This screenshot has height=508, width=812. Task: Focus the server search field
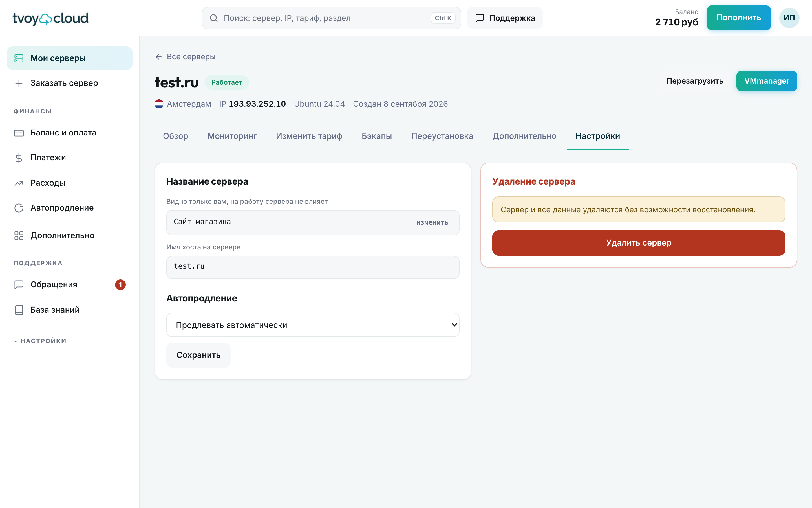point(331,18)
